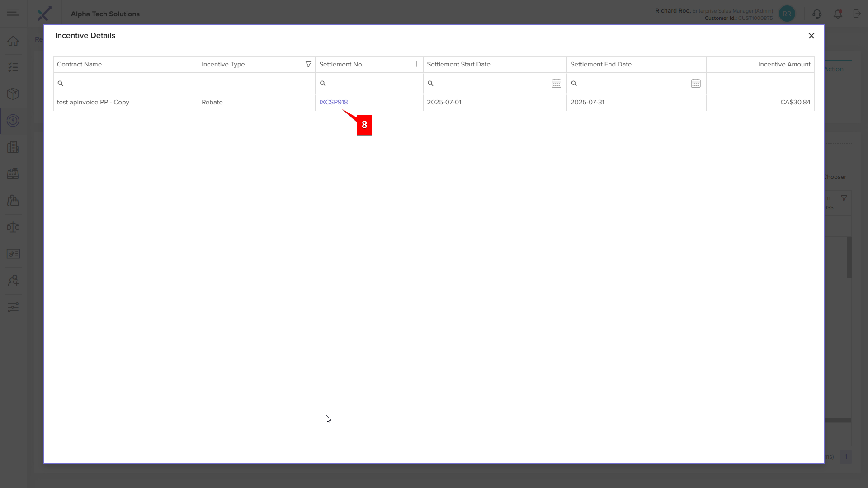
Task: Click the Incentive Amount filter field
Action: pyautogui.click(x=760, y=84)
